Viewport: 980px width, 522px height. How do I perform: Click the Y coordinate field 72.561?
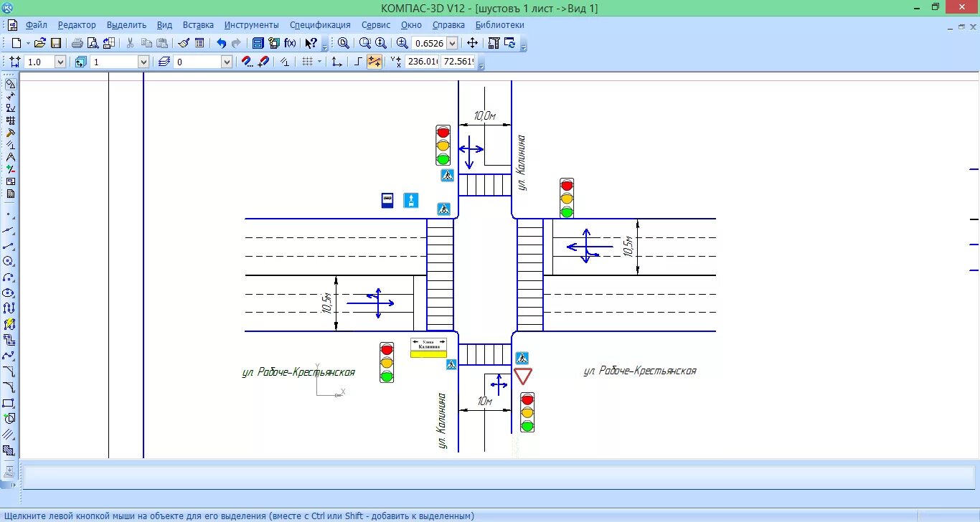pyautogui.click(x=458, y=62)
